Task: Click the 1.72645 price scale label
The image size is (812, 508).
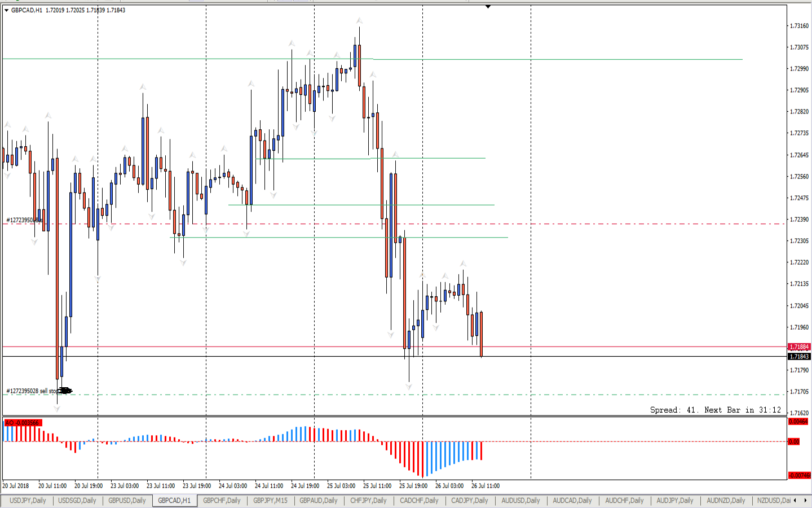Action: point(800,155)
